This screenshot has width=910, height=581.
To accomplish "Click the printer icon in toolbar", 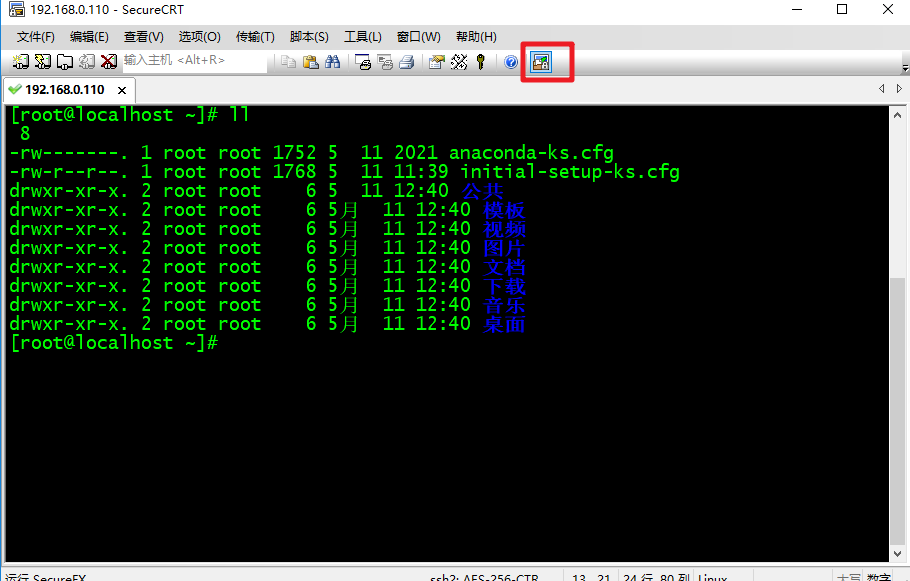I will click(x=407, y=62).
